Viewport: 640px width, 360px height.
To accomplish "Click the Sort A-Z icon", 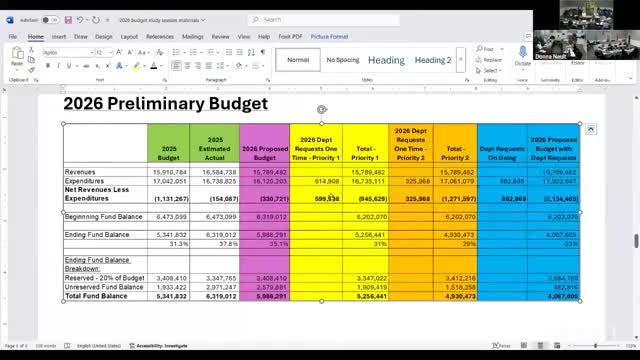I will point(251,52).
